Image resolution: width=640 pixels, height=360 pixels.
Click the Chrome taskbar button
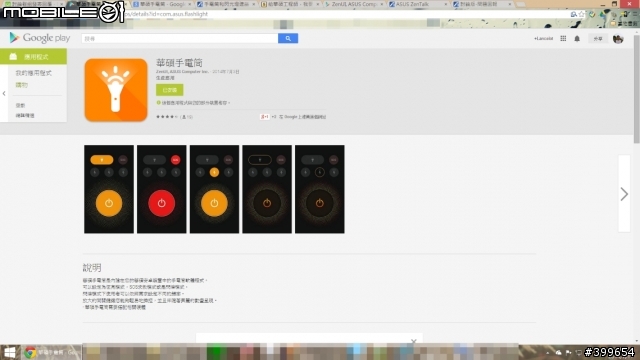pos(51,352)
